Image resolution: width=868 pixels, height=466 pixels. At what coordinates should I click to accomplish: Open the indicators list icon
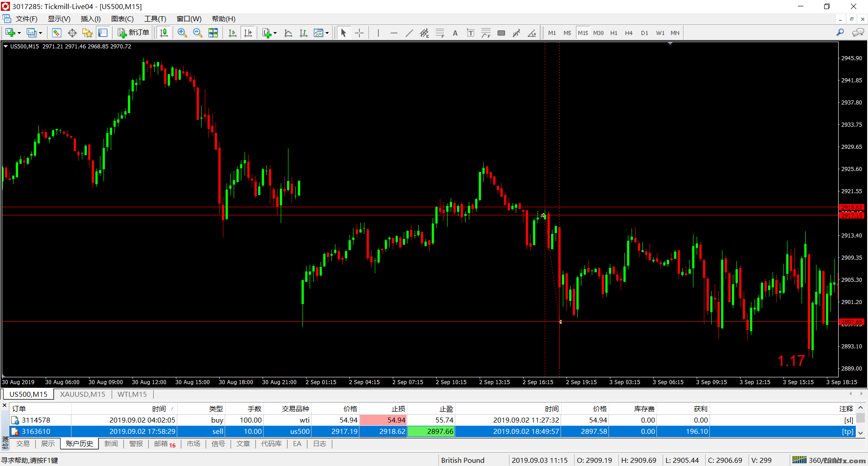pyautogui.click(x=267, y=33)
